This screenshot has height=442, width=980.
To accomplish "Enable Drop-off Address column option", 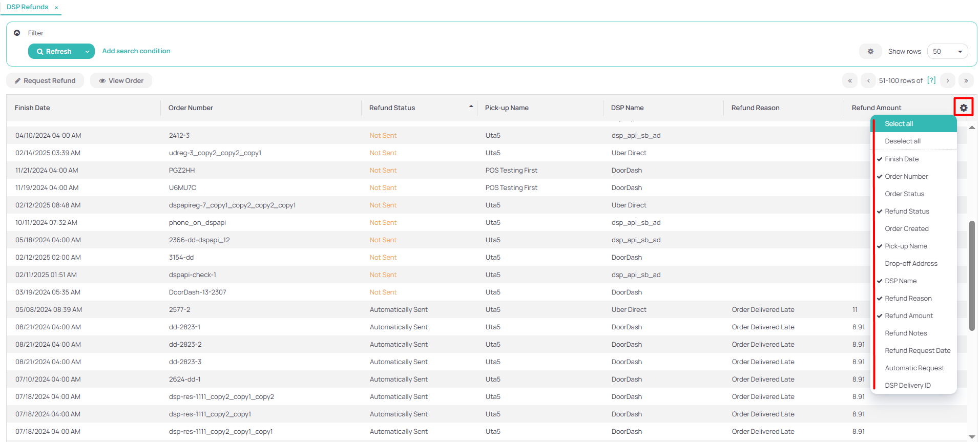I will coord(914,263).
